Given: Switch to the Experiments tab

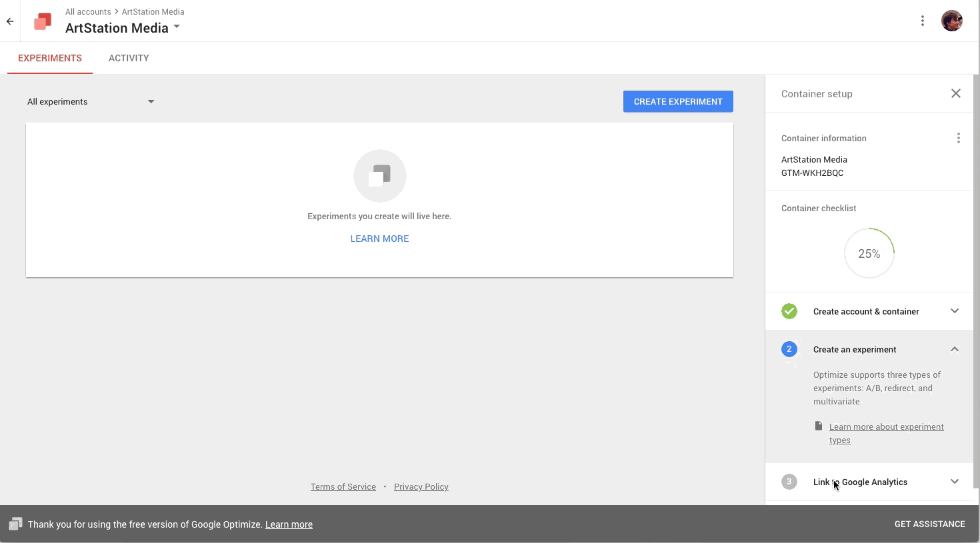Looking at the screenshot, I should click(x=50, y=58).
